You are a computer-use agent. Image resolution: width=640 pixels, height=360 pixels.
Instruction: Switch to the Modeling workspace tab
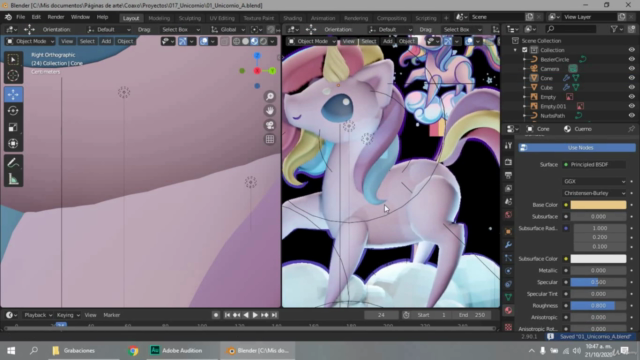click(159, 18)
